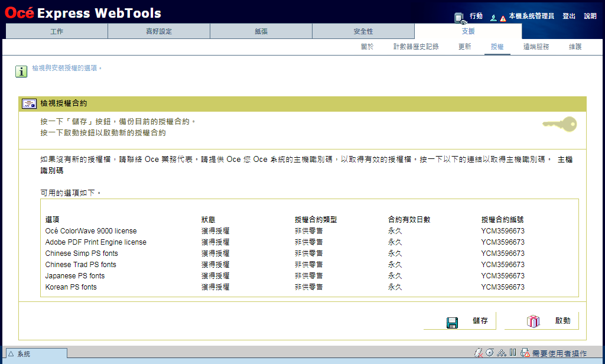The image size is (605, 364).
Task: Switch to the 更新 sub-tab
Action: 464,47
